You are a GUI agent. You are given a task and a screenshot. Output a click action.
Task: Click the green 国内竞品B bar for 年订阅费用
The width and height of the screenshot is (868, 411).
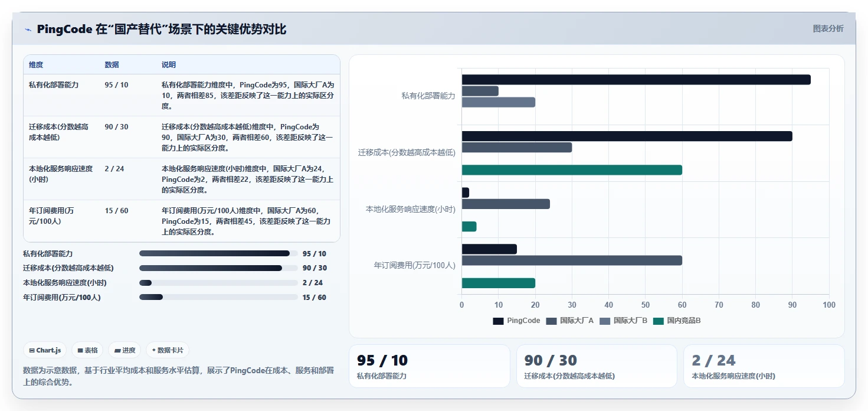tap(499, 283)
